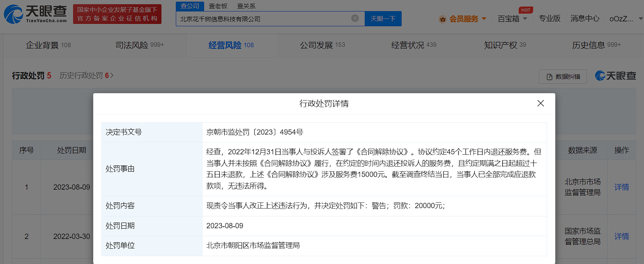The width and height of the screenshot is (644, 264).
Task: Select the 查公司 search tab
Action: [x=190, y=6]
